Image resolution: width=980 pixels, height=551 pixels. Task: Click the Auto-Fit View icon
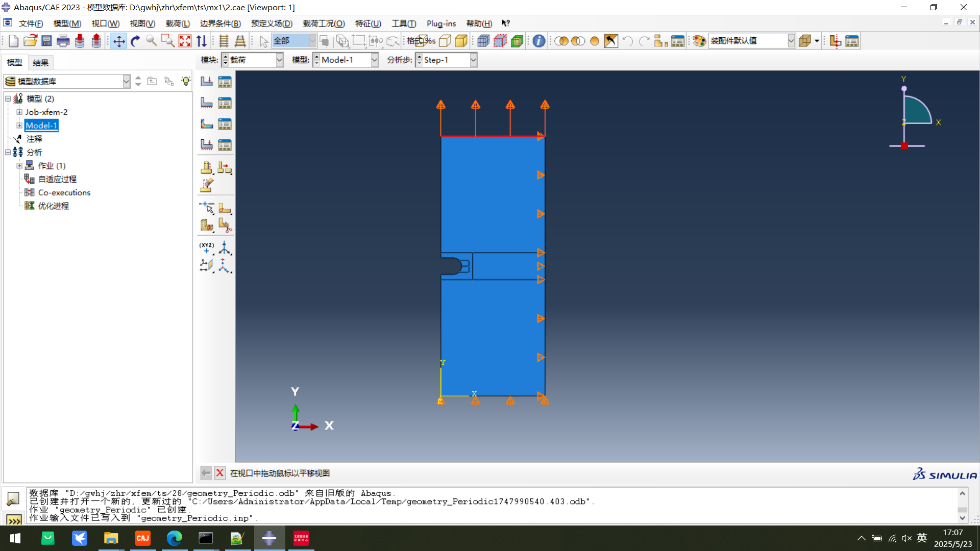point(185,41)
